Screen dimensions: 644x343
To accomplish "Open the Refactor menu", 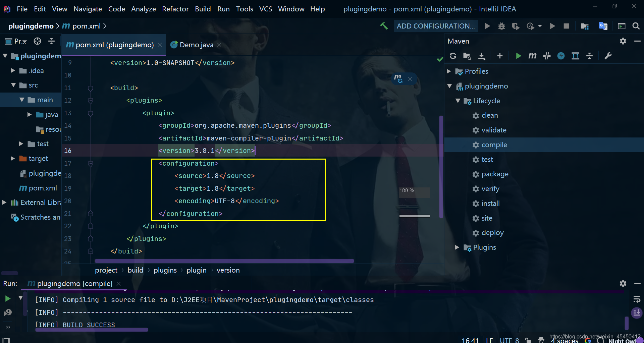I will (175, 9).
